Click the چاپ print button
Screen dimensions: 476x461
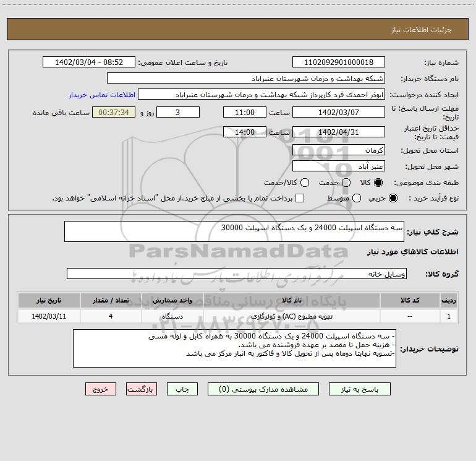click(182, 389)
